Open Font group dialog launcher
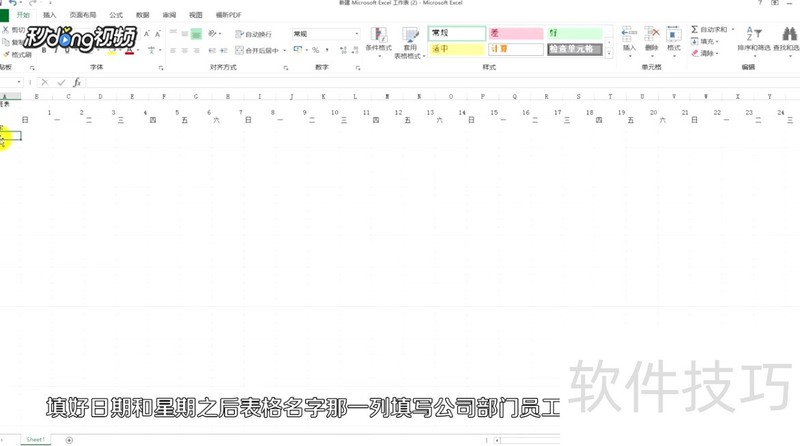Viewport: 800px width, 446px height. (x=161, y=67)
